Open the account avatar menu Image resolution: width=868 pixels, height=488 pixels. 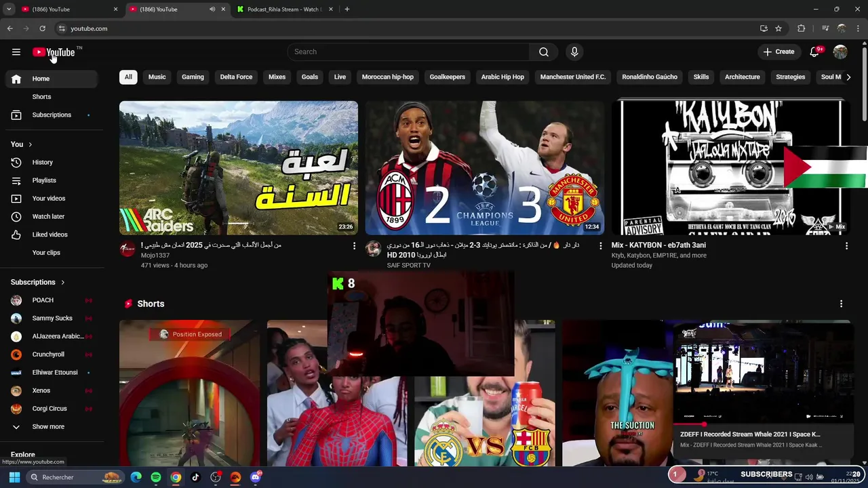pyautogui.click(x=840, y=52)
